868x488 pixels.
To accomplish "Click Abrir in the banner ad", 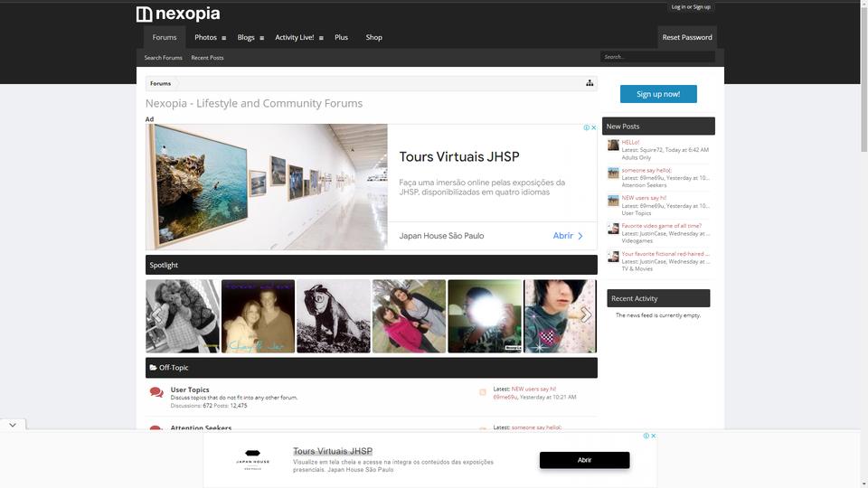I will [568, 236].
